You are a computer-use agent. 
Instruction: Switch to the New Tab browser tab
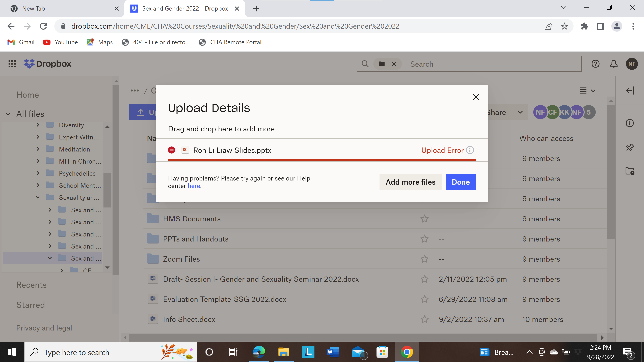pos(34,8)
